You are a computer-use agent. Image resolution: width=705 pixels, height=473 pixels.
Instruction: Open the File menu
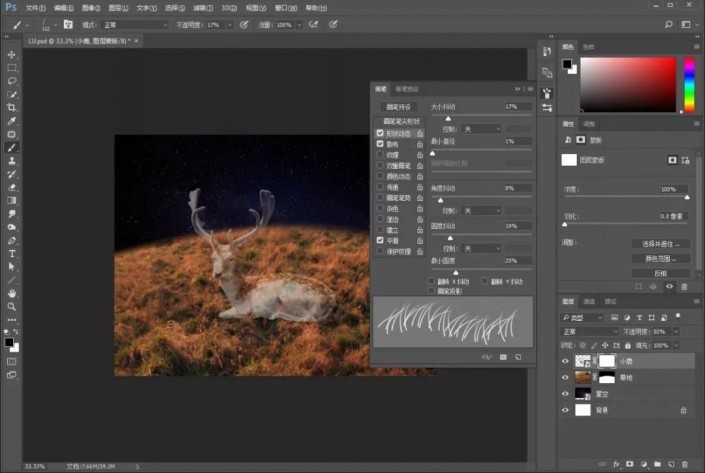coord(35,7)
